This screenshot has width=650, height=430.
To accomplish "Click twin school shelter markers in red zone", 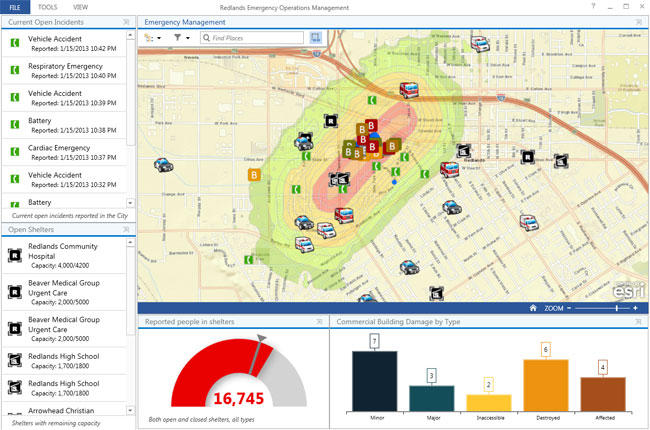I will pyautogui.click(x=340, y=179).
